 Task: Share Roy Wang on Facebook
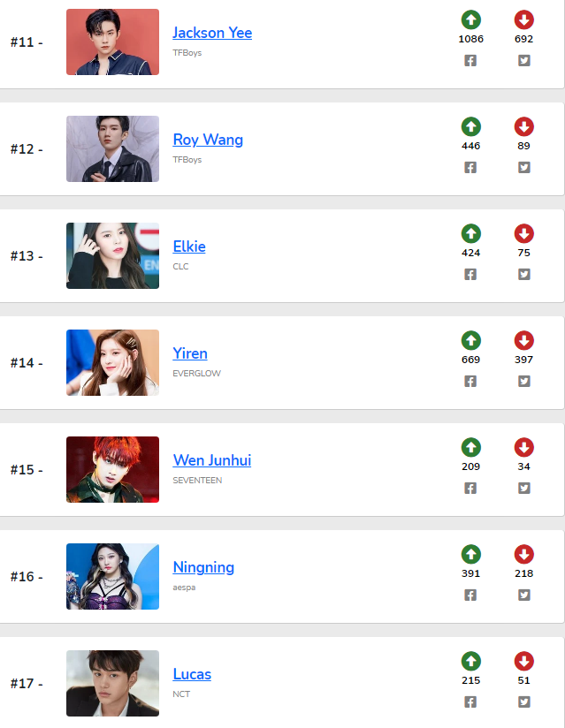470,168
